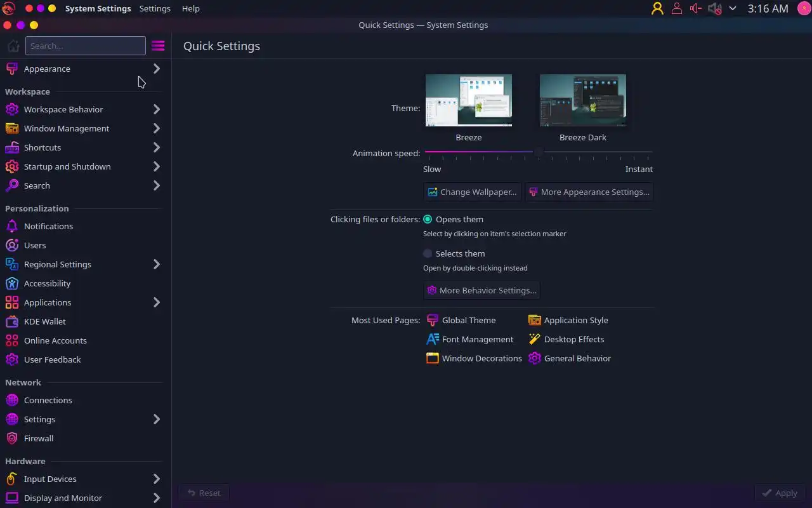
Task: Open the hamburger menu in the sidebar
Action: (158, 46)
